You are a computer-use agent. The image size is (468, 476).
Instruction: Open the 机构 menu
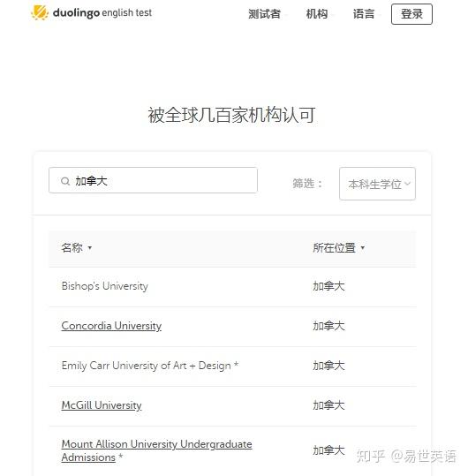click(317, 14)
